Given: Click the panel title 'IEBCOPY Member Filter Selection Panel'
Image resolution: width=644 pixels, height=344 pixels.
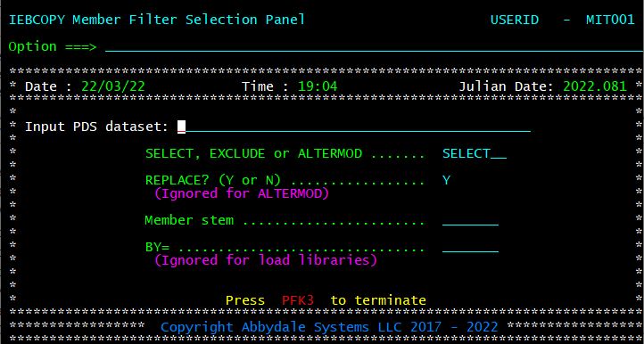Looking at the screenshot, I should pos(156,20).
